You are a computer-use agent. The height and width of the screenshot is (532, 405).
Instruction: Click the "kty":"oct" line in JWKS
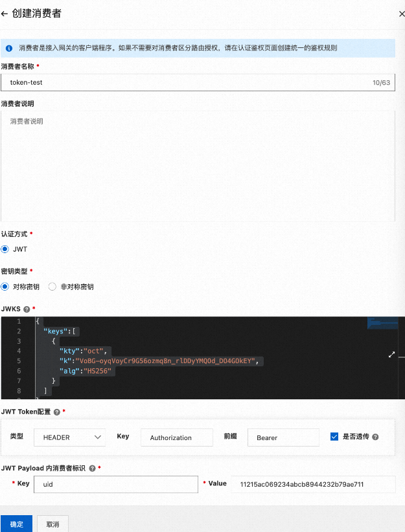tap(83, 351)
